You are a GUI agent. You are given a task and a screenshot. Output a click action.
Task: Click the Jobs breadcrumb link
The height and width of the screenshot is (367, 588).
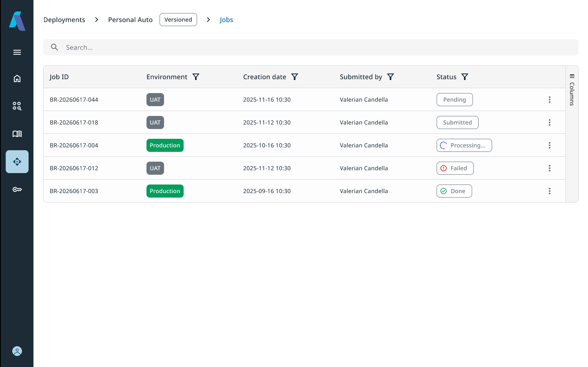pyautogui.click(x=226, y=20)
